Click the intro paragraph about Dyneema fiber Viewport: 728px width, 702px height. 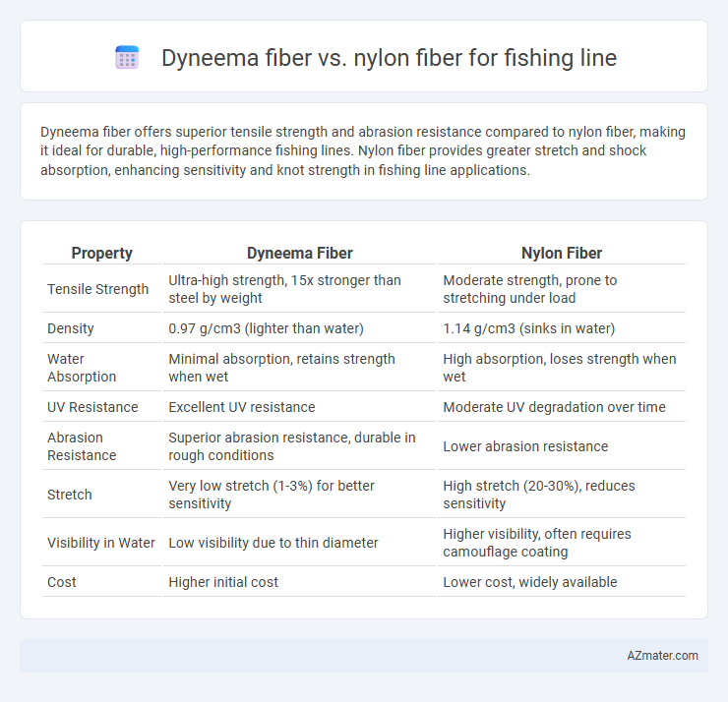point(363,150)
